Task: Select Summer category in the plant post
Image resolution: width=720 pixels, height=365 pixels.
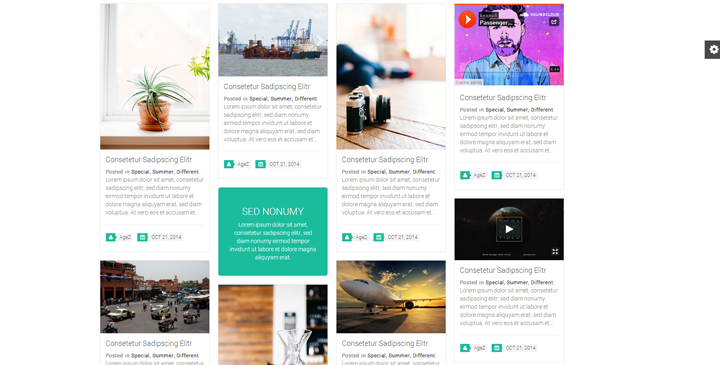Action: [163, 172]
